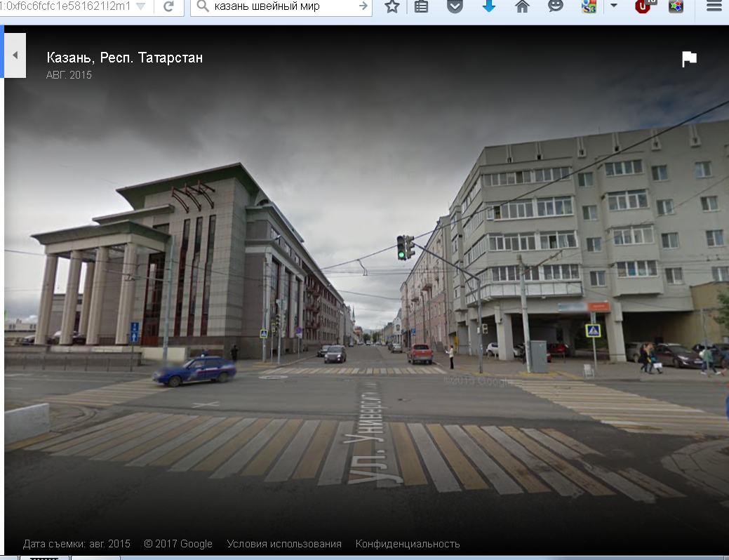Open the URL history dropdown arrow
This screenshot has height=560, width=729.
[141, 6]
